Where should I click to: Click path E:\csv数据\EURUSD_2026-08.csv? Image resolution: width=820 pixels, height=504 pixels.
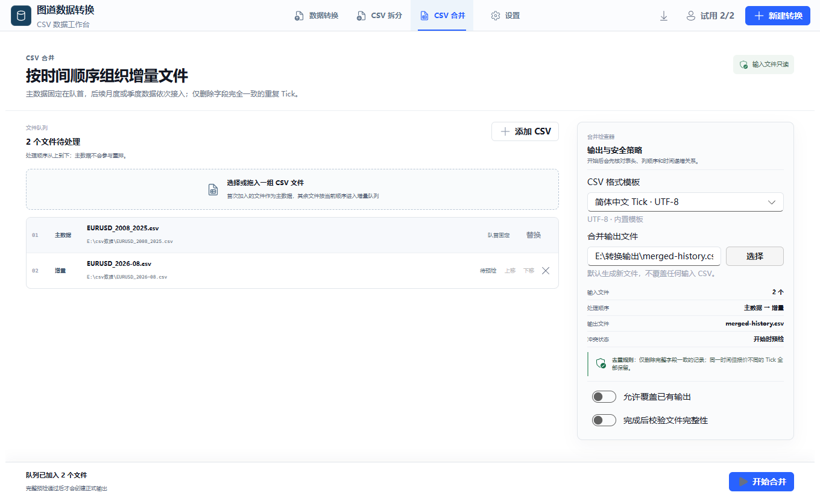tap(127, 277)
